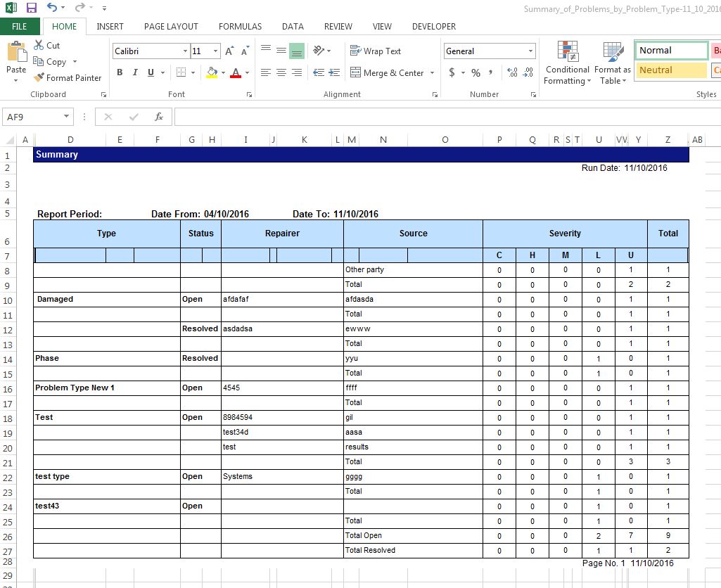Select column header D
Image resolution: width=721 pixels, height=588 pixels.
(70, 139)
